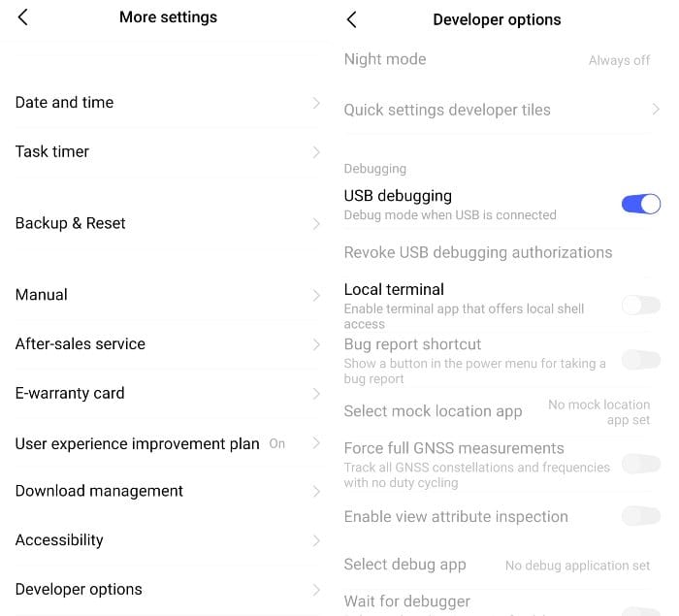Screen dimensions: 679x616
Task: Tap the Backup & Reset chevron arrow
Action: pos(316,224)
